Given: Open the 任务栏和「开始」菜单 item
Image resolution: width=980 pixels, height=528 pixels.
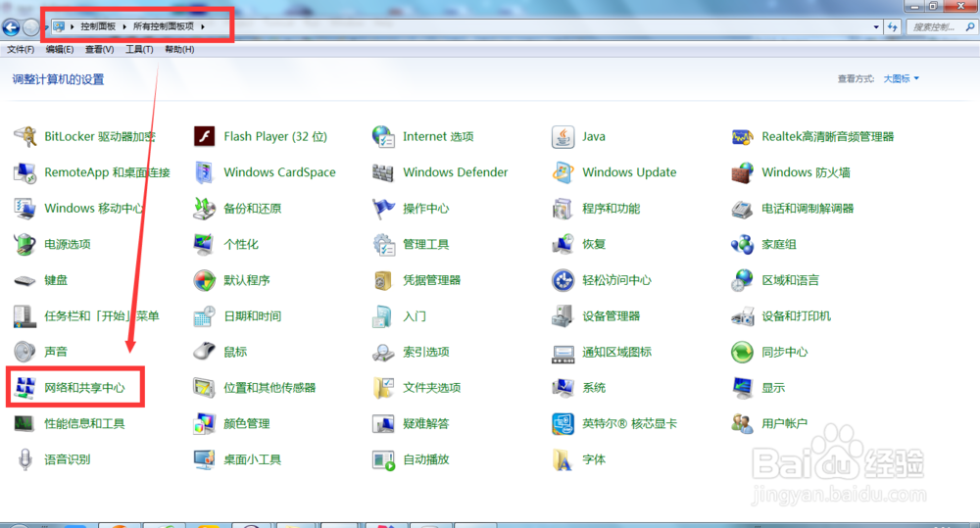Looking at the screenshot, I should pyautogui.click(x=101, y=316).
